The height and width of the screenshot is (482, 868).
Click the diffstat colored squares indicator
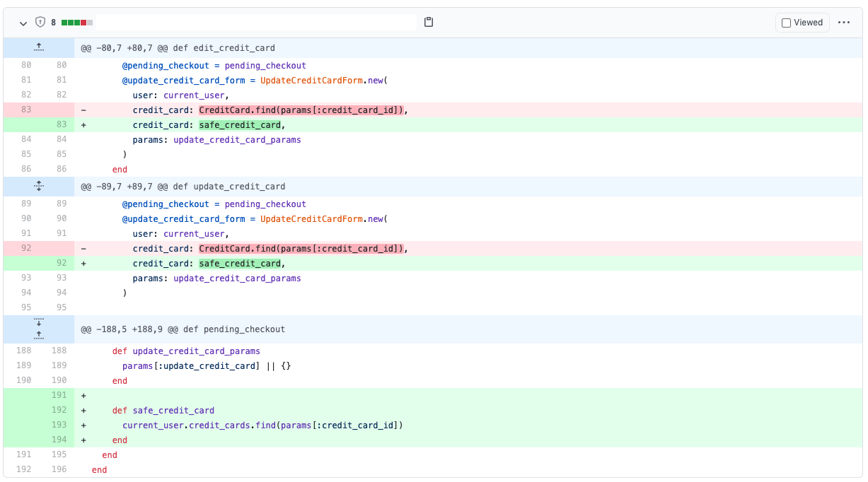77,23
